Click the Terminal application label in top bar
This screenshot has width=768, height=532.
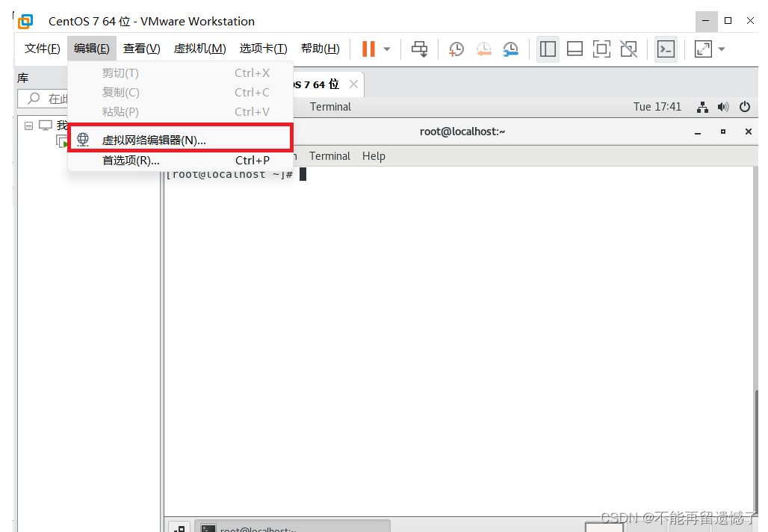point(331,107)
